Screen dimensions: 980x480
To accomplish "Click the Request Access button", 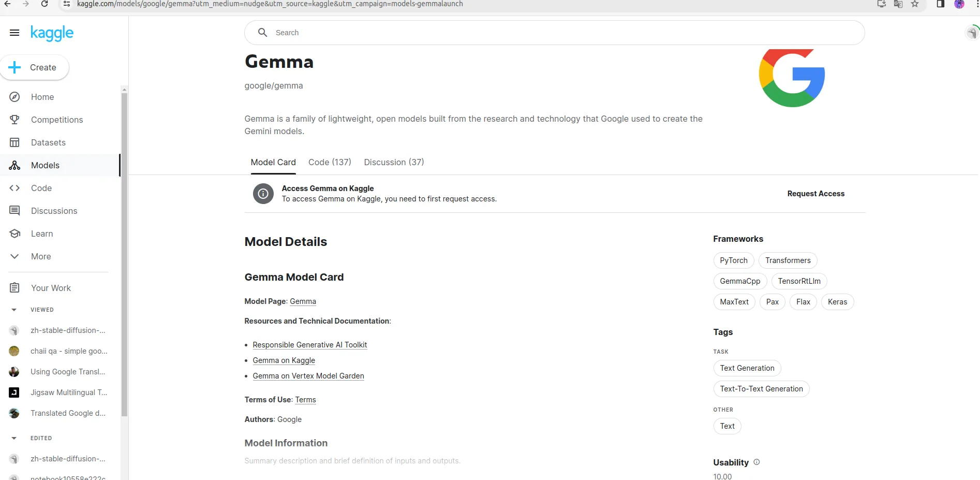I will coord(815,194).
